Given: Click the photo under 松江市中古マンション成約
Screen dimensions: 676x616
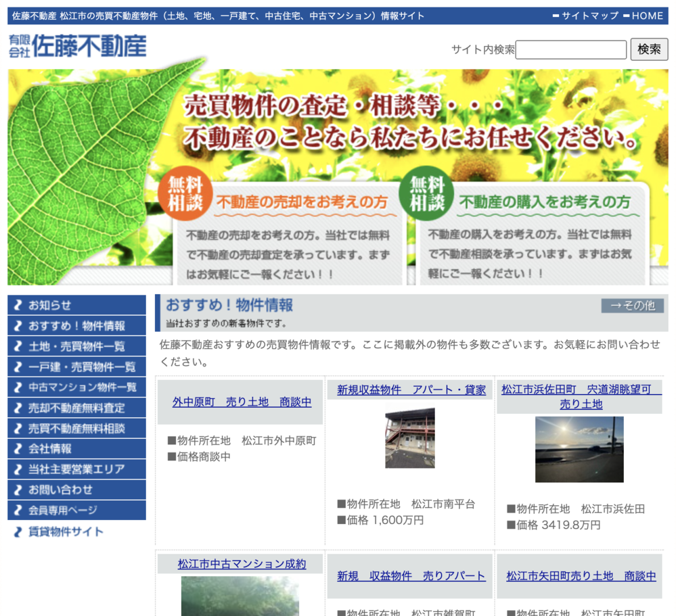Looking at the screenshot, I should [x=240, y=596].
